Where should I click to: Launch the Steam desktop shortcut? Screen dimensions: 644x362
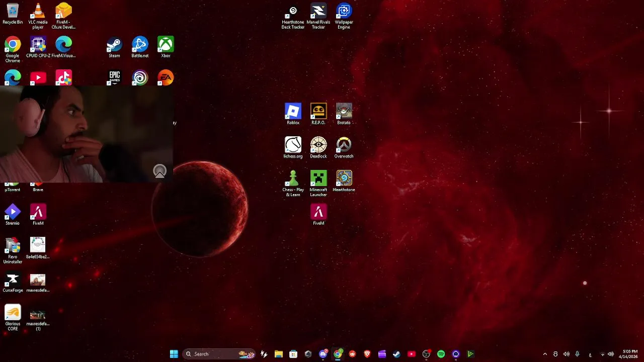point(114,47)
